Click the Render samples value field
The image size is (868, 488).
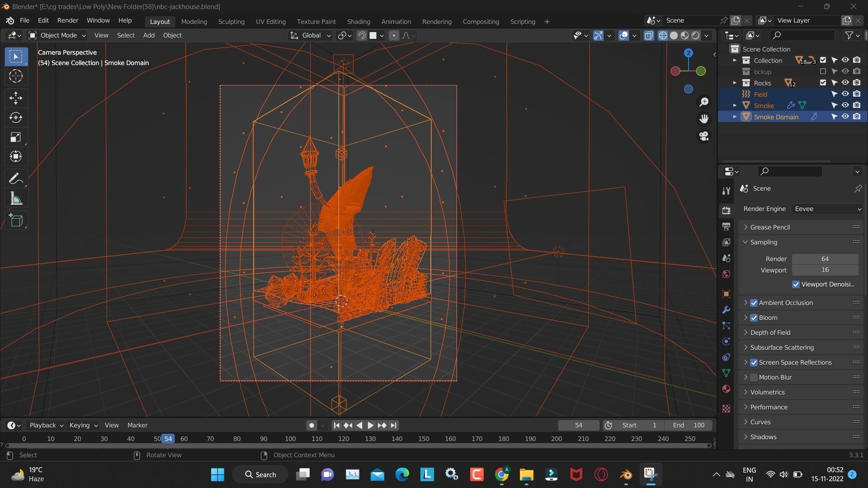pyautogui.click(x=825, y=259)
